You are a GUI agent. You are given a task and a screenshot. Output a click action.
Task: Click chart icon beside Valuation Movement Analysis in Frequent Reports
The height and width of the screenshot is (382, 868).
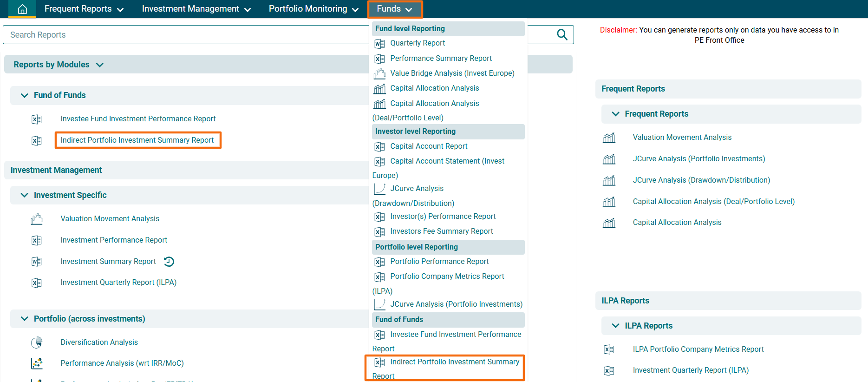pos(609,138)
